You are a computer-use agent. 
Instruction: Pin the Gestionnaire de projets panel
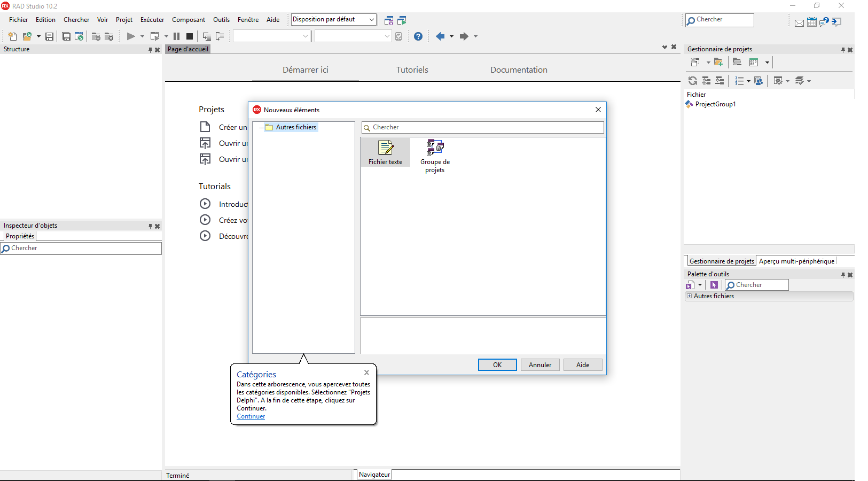click(843, 50)
